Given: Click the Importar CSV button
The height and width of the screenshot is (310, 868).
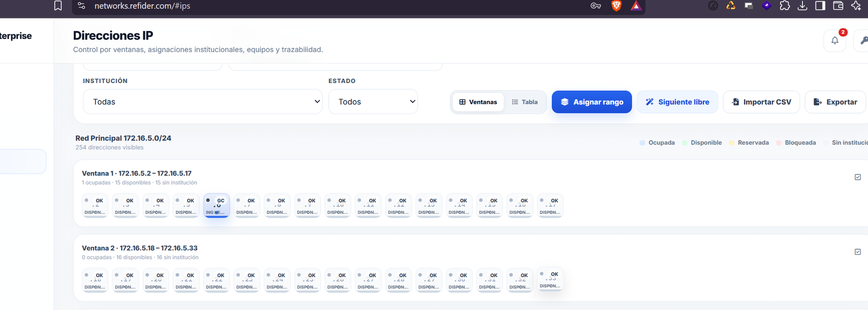Looking at the screenshot, I should 762,102.
